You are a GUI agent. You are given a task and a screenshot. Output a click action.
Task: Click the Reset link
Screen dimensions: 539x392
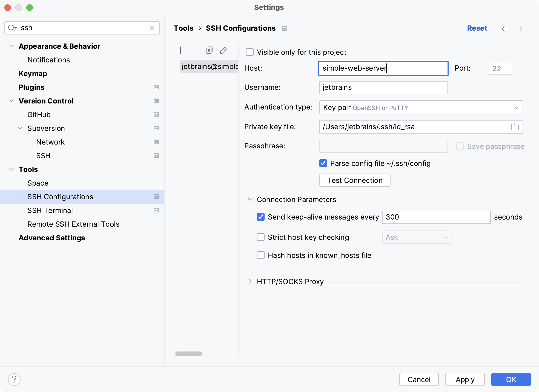tap(477, 28)
